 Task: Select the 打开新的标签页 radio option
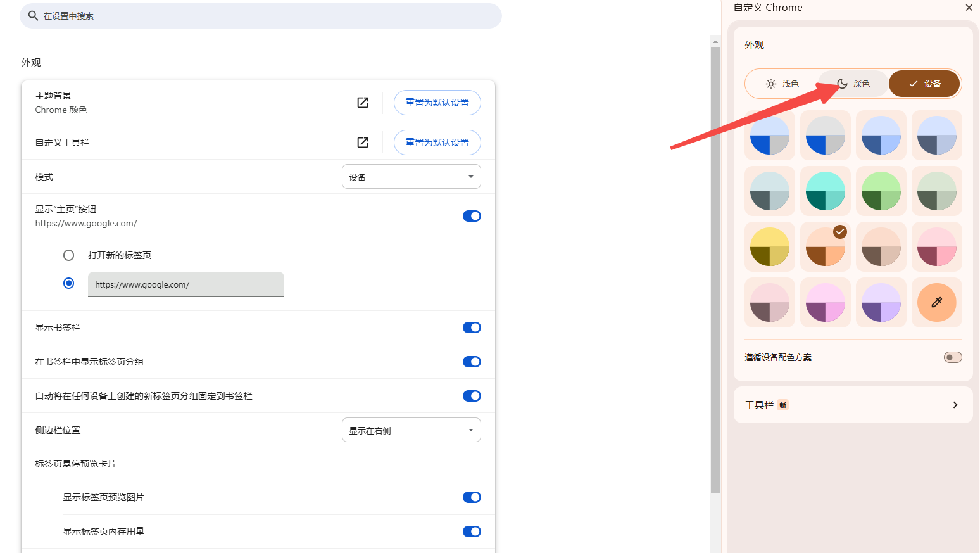click(x=68, y=255)
